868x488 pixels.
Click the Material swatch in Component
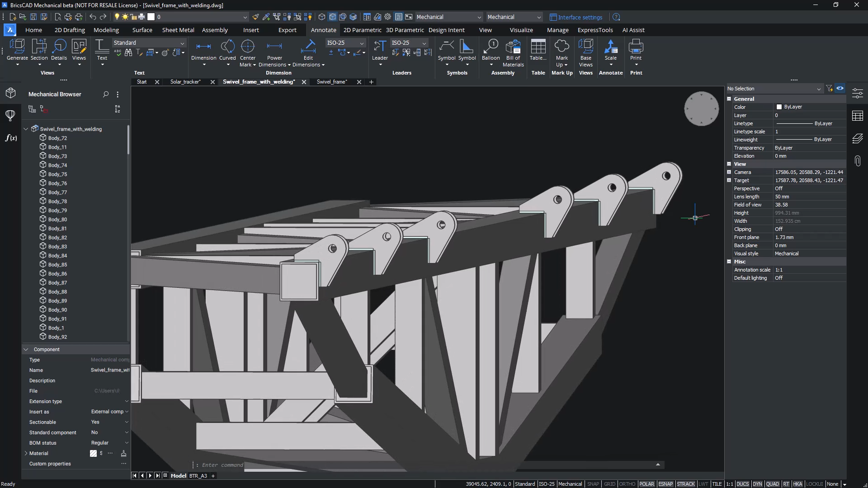pyautogui.click(x=93, y=453)
